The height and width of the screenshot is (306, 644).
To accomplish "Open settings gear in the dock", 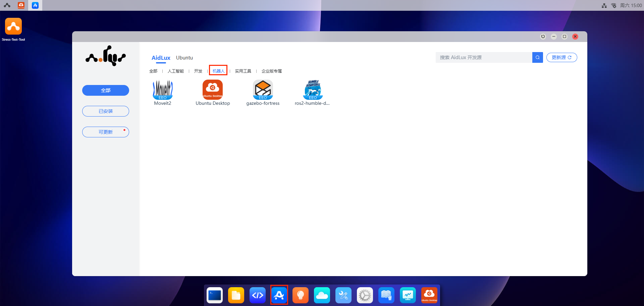I will pos(365,295).
